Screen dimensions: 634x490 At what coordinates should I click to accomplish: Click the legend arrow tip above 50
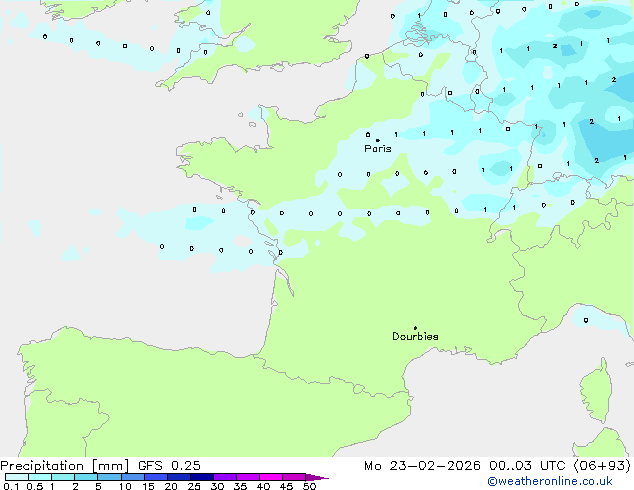click(317, 478)
